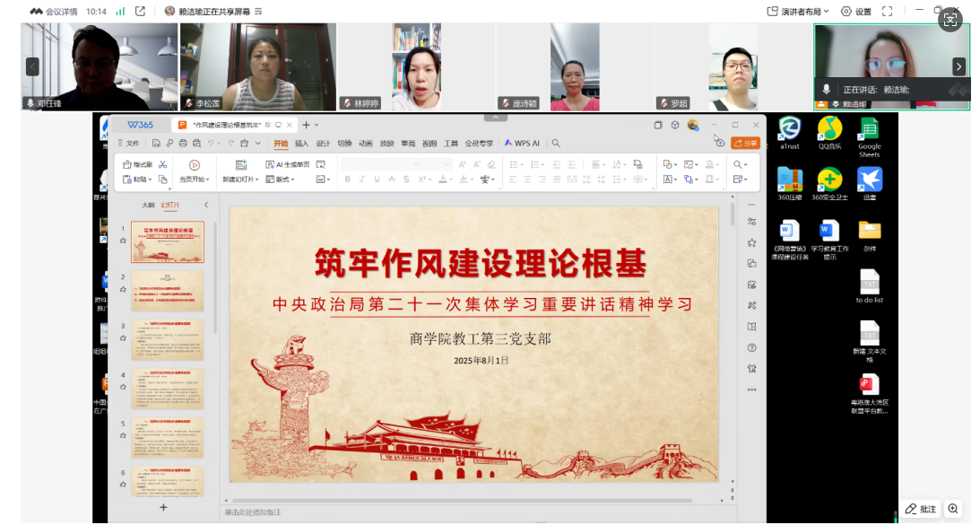
Task: Click the AI 生成单页 icon
Action: (x=271, y=164)
